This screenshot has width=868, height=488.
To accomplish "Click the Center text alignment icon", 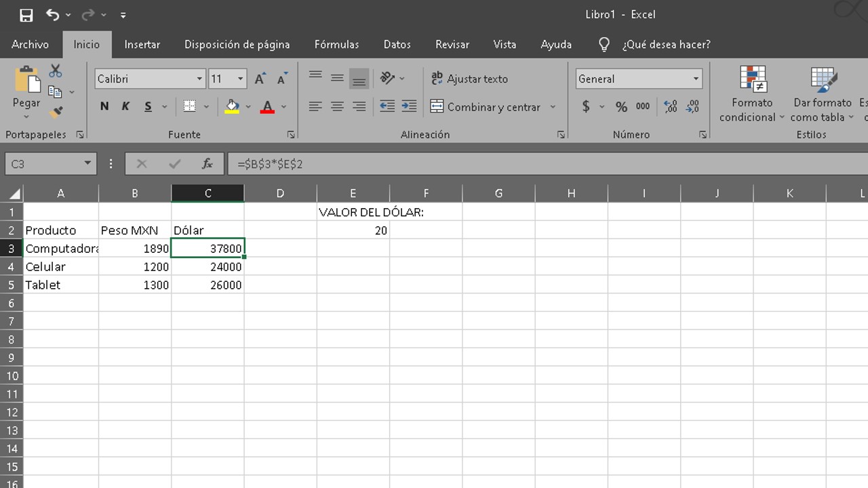I will point(337,106).
